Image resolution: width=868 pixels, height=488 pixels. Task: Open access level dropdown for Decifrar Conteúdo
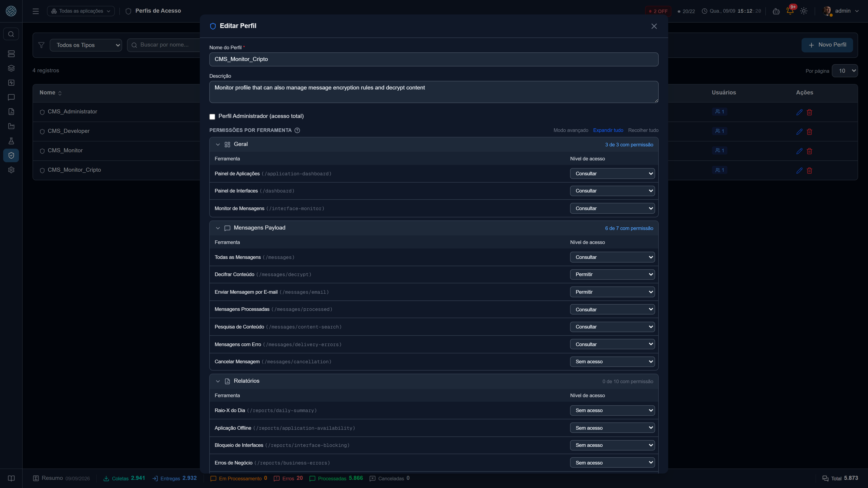point(612,274)
